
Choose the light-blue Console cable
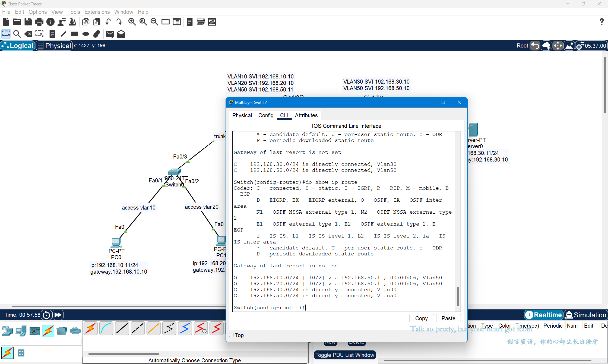click(x=106, y=328)
